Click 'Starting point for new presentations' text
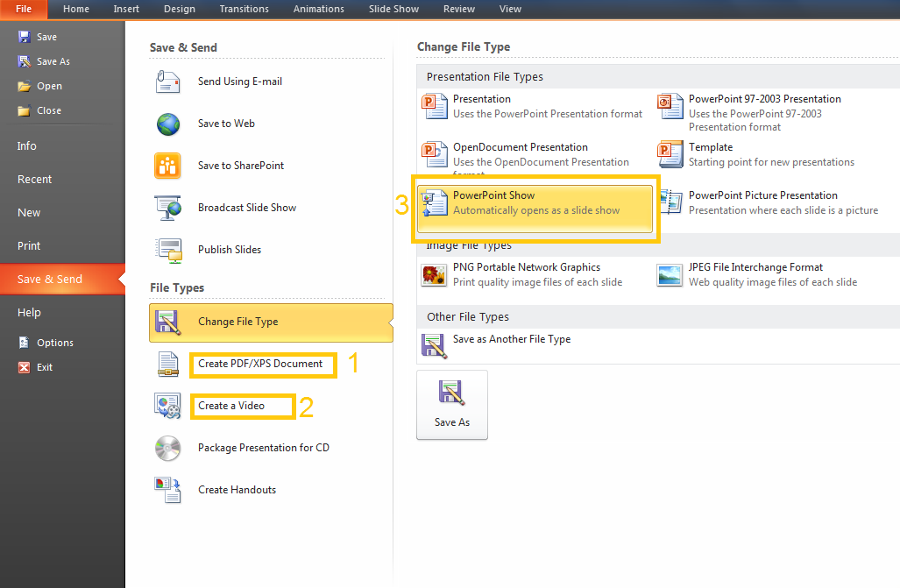The width and height of the screenshot is (900, 588). pyautogui.click(x=771, y=162)
